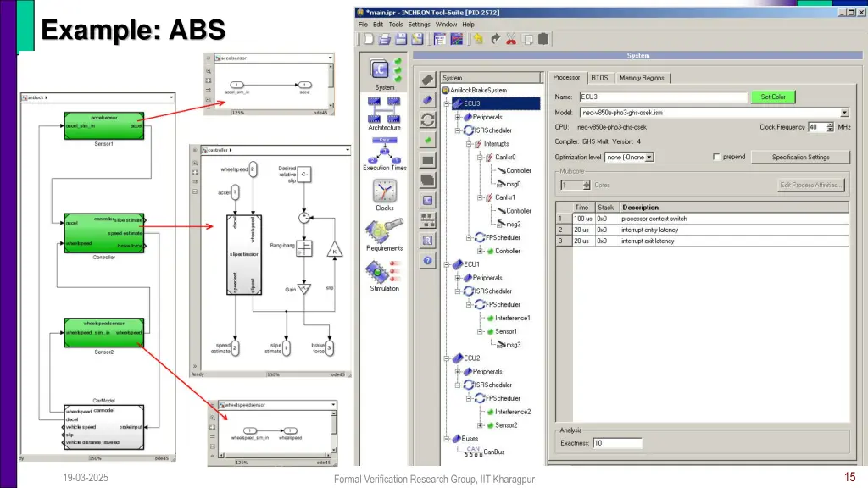Collapse the ECU2 tree node
Image resolution: width=868 pixels, height=488 pixels.
[x=447, y=358]
